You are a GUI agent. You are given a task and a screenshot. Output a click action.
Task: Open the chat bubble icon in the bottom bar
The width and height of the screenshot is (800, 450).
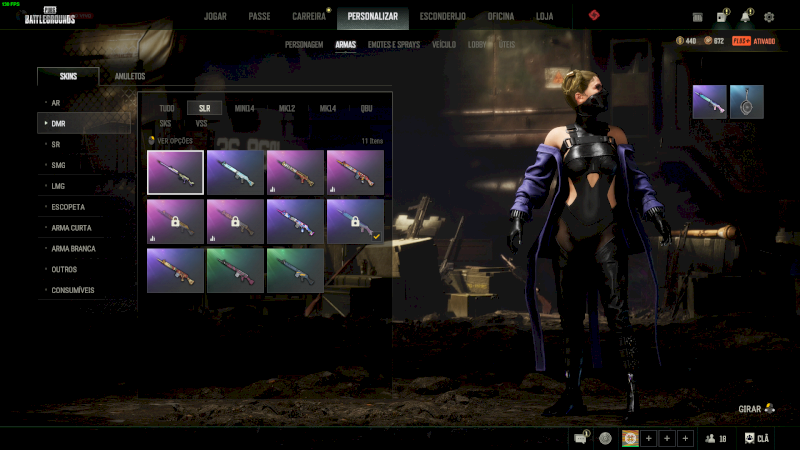click(x=581, y=438)
